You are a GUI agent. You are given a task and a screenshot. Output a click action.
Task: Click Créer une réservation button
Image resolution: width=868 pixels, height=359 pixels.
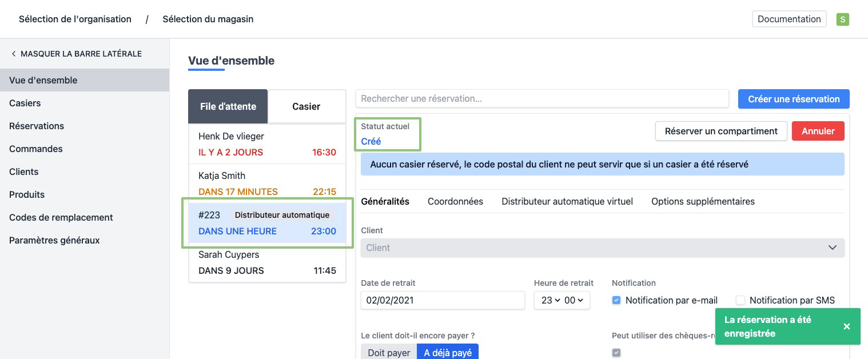pyautogui.click(x=793, y=99)
